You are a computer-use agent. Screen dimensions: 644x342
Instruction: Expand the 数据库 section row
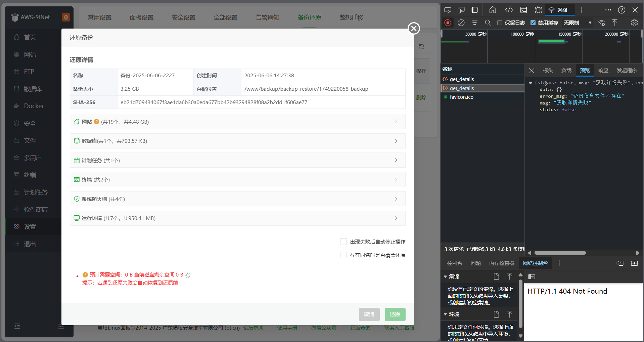237,141
